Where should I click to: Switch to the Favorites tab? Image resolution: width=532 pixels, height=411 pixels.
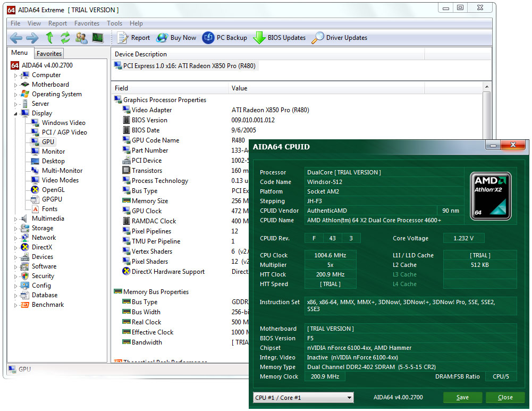(49, 53)
